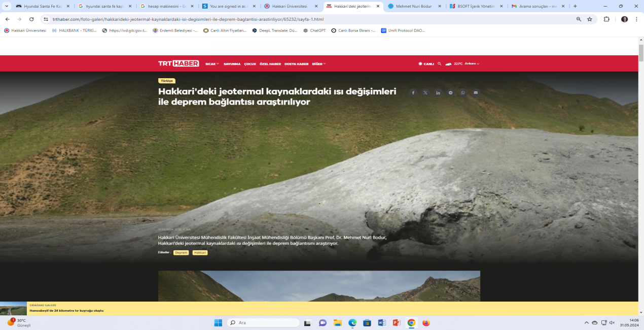Click the Windows taskbar search box Ara
Viewport: 644px width, 330px height.
[263, 323]
